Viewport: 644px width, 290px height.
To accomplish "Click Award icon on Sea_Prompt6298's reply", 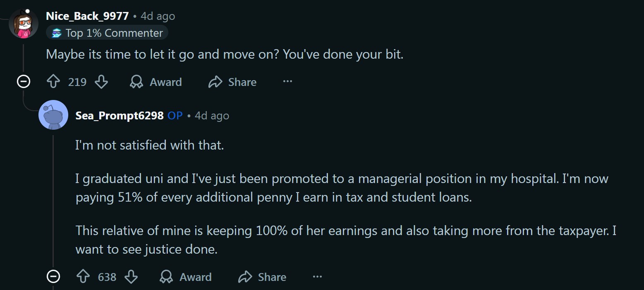I will 166,277.
